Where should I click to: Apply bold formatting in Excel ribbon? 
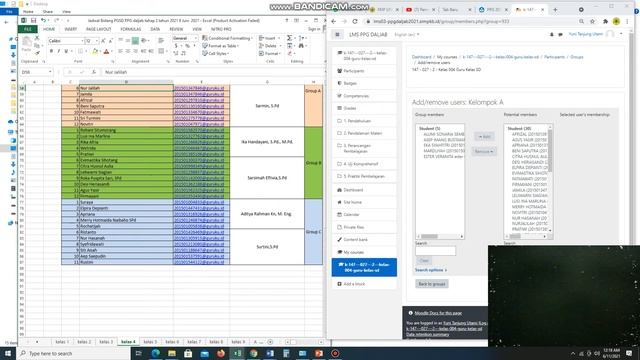click(x=51, y=51)
